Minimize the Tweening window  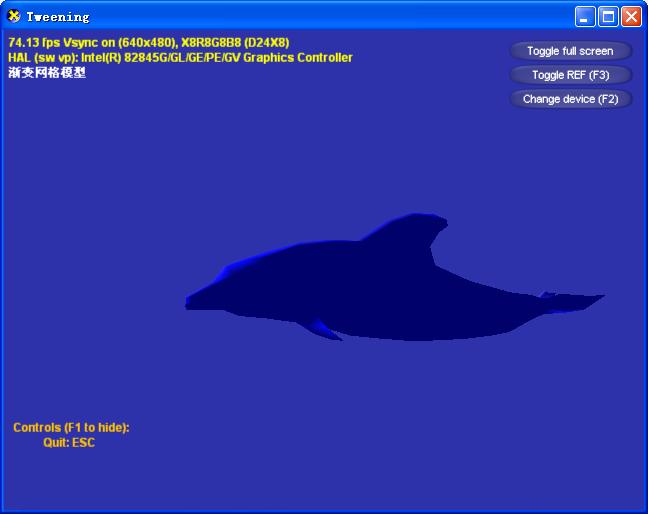[x=585, y=17]
